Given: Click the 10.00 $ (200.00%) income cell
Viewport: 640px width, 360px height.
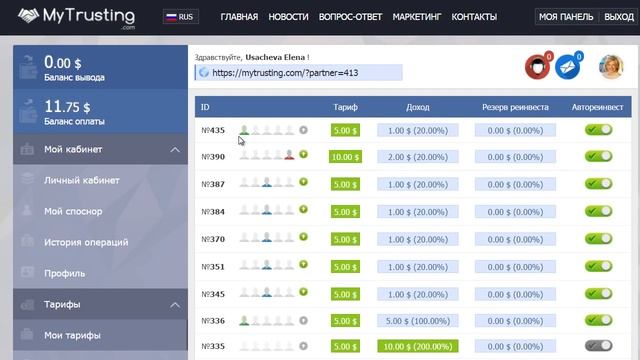Looking at the screenshot, I should [418, 346].
